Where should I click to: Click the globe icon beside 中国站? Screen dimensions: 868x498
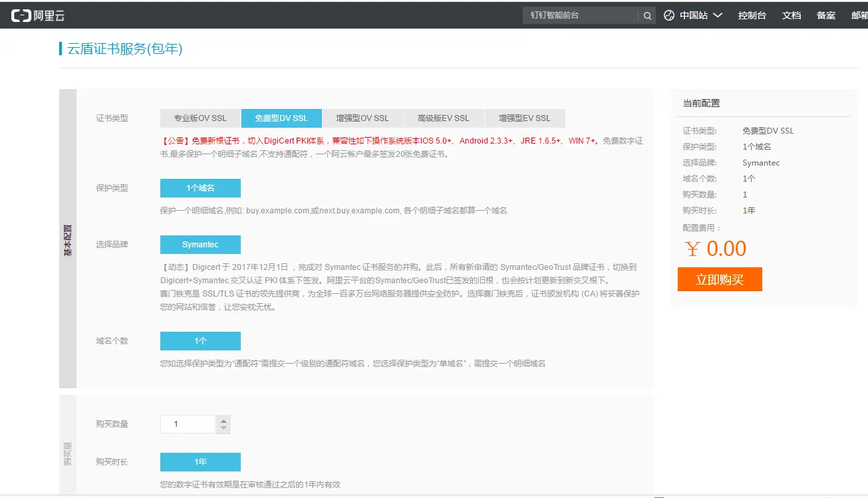tap(669, 15)
